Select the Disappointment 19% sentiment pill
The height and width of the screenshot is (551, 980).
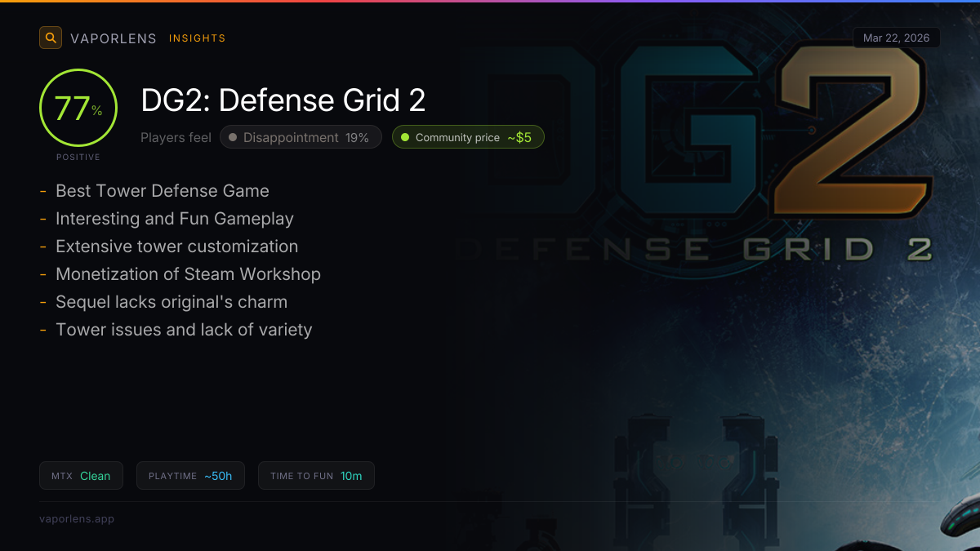301,138
